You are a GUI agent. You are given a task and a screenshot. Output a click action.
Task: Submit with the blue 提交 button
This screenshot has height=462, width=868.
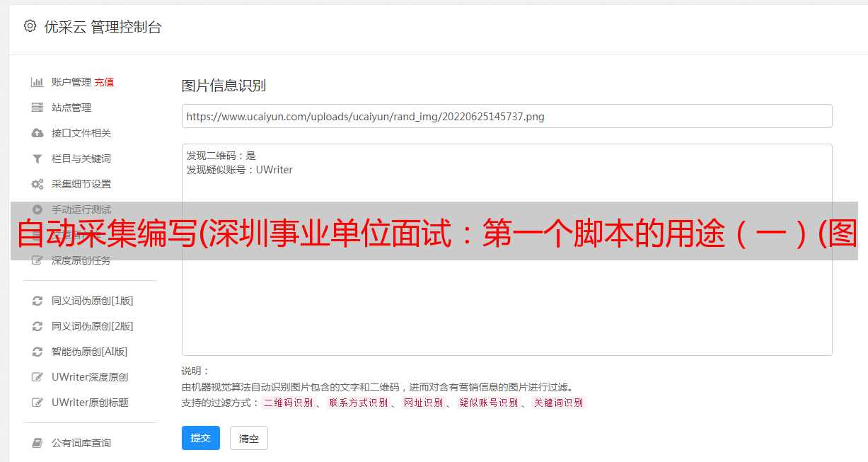point(201,438)
